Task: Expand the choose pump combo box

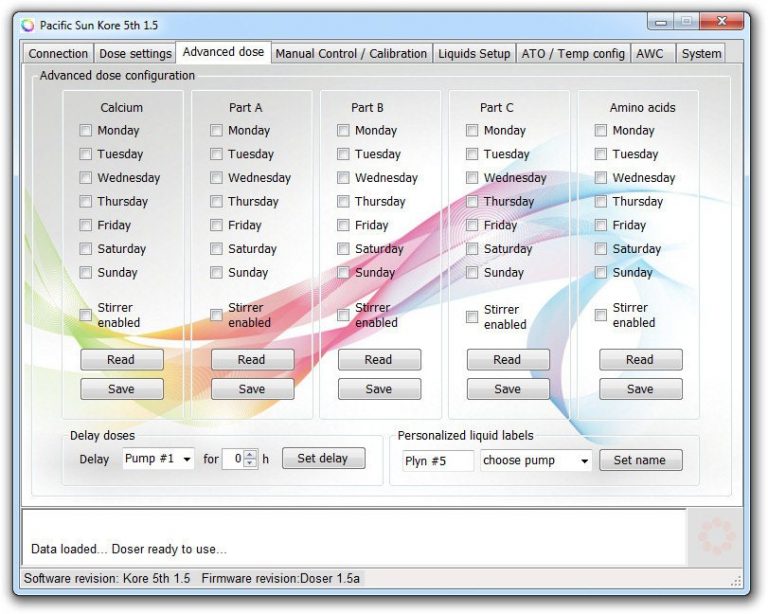Action: tap(536, 461)
